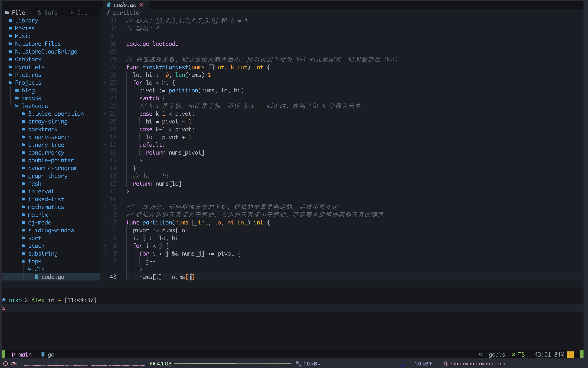Click the Bitwise-operation folder icon
This screenshot has height=368, width=588.
pos(23,114)
